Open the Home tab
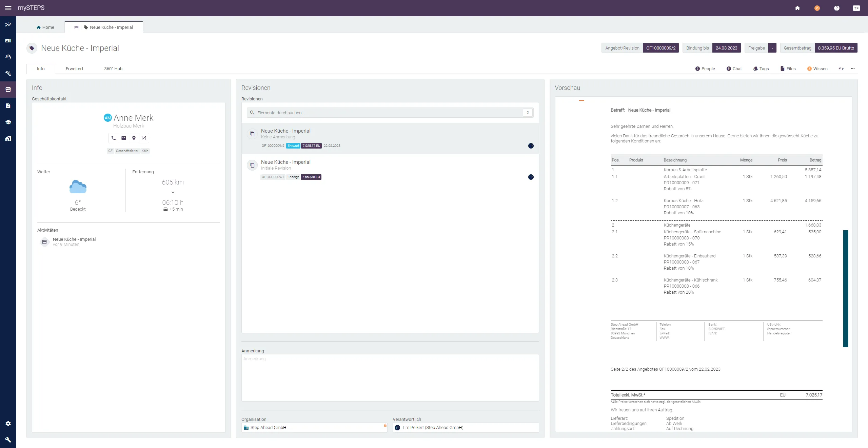The height and width of the screenshot is (448, 868). pyautogui.click(x=45, y=27)
